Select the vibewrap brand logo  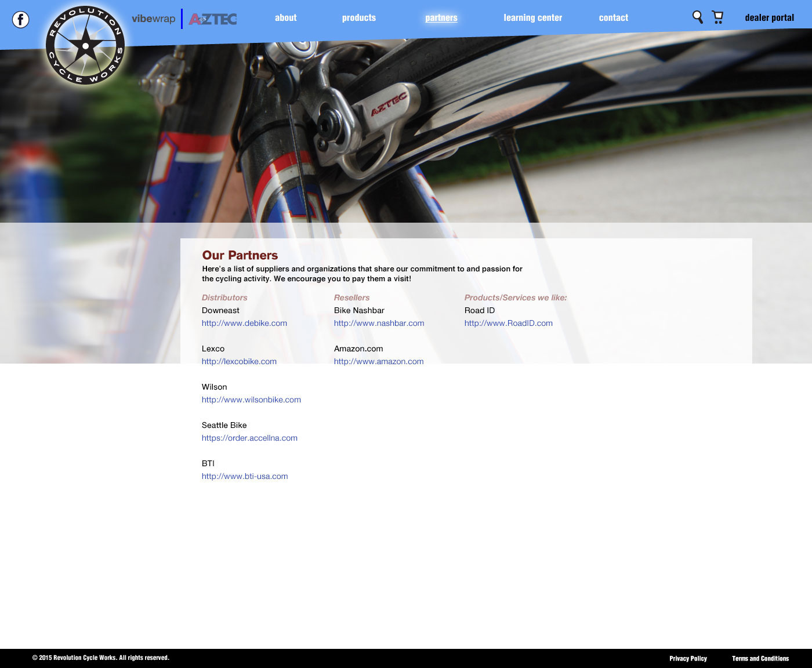coord(154,18)
